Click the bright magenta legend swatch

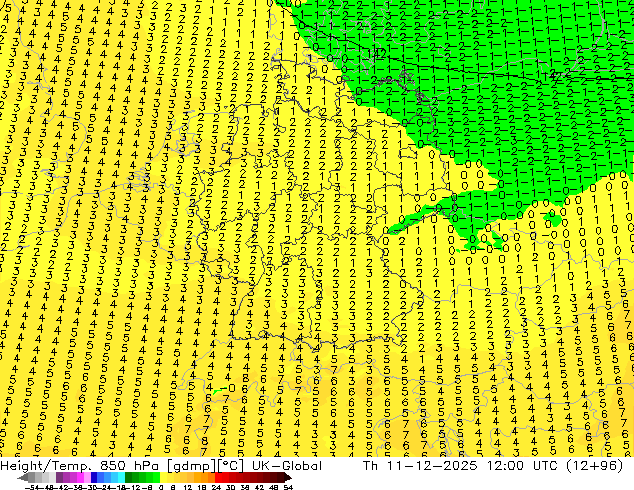click(80, 478)
